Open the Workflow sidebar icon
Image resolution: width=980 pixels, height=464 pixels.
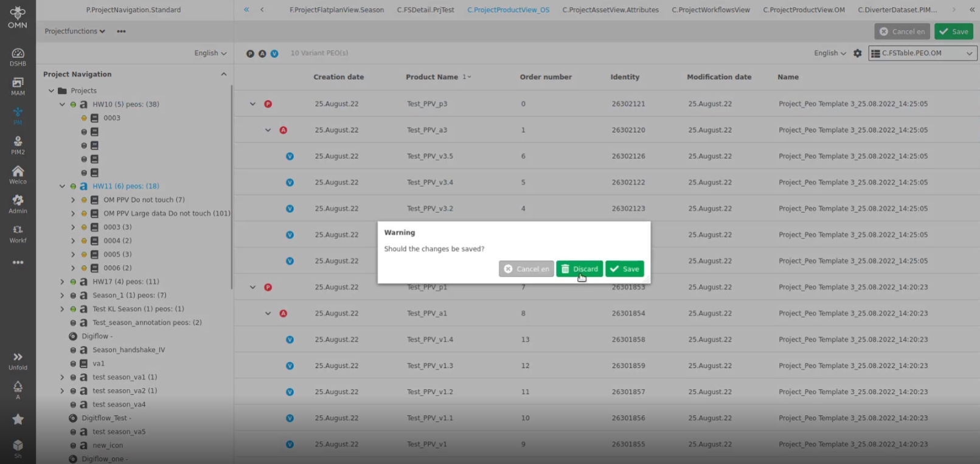[x=18, y=234]
